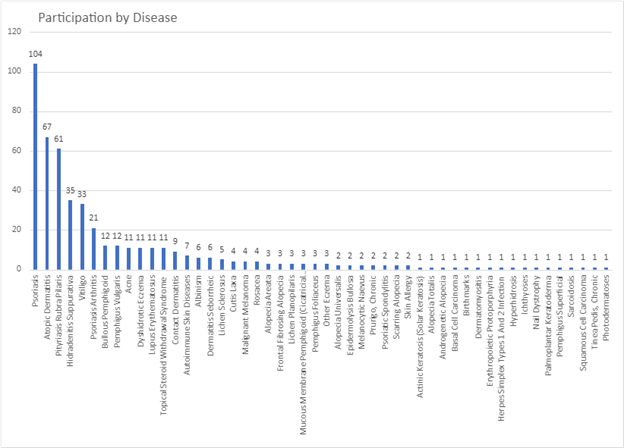Select the Vitiligo bar
Viewport: 624px width, 448px height.
(x=82, y=236)
